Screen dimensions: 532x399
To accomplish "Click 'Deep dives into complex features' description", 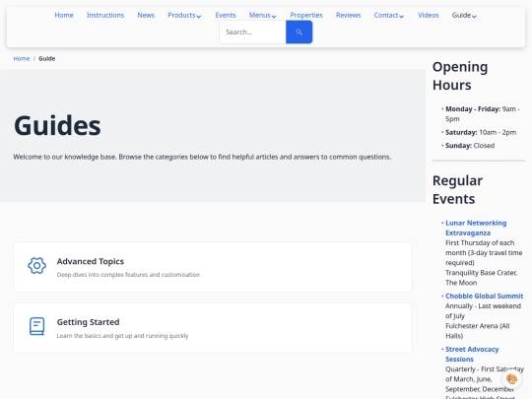I will 128,275.
